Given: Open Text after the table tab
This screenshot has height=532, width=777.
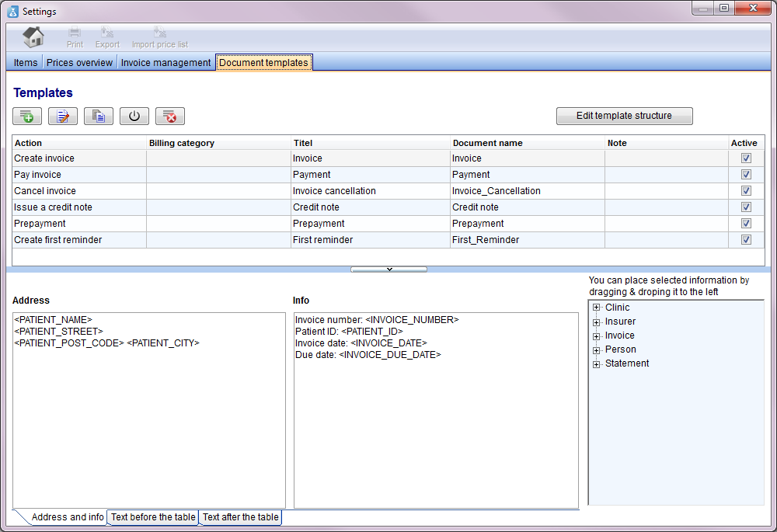Looking at the screenshot, I should pos(240,517).
